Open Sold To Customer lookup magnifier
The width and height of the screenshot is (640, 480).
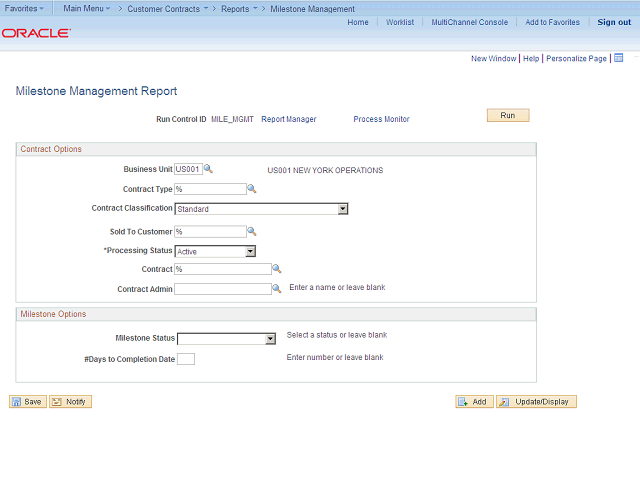coord(252,231)
